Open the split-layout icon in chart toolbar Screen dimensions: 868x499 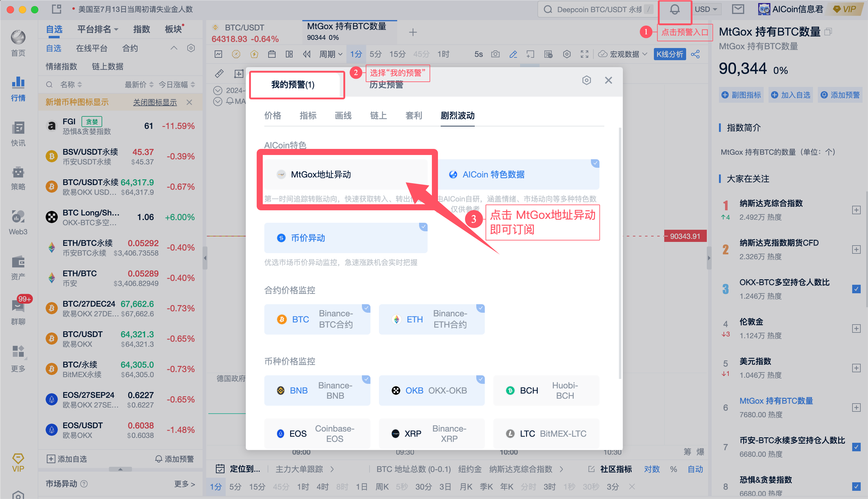tap(289, 54)
